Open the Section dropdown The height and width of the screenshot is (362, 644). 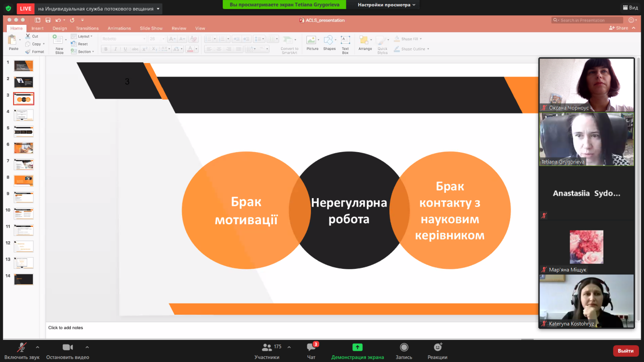pyautogui.click(x=82, y=52)
